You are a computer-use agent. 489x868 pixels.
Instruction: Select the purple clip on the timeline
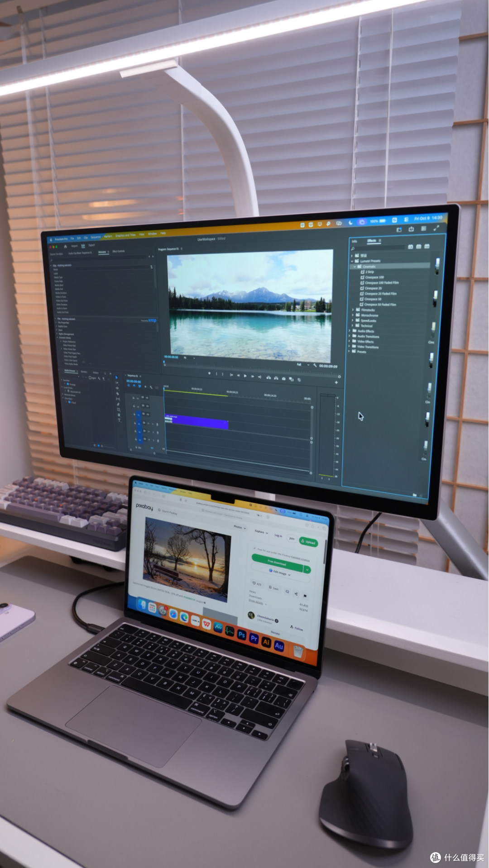tap(196, 422)
